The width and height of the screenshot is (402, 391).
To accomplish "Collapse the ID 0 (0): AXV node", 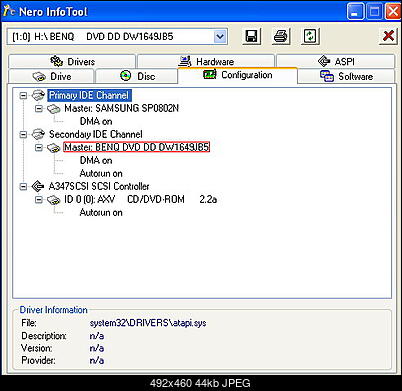I will click(x=39, y=200).
